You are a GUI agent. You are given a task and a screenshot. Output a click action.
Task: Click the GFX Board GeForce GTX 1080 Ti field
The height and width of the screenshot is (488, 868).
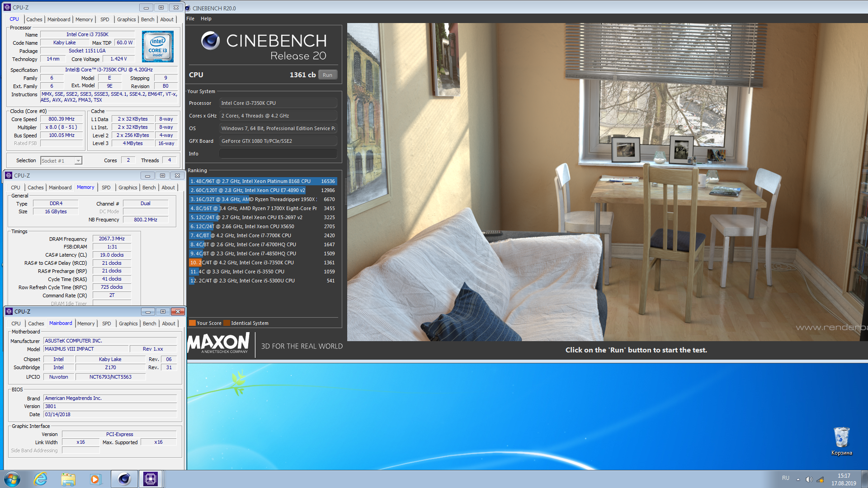[x=278, y=141]
